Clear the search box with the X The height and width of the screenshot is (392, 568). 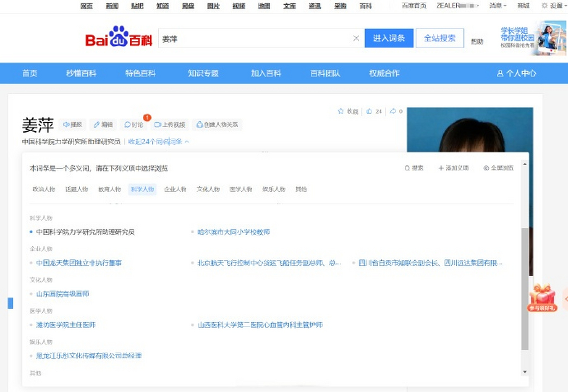356,38
